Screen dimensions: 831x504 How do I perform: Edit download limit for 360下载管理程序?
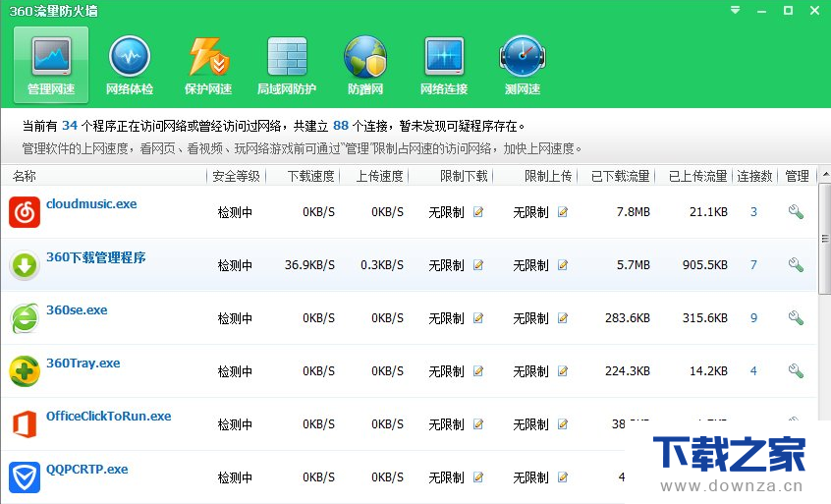(478, 265)
